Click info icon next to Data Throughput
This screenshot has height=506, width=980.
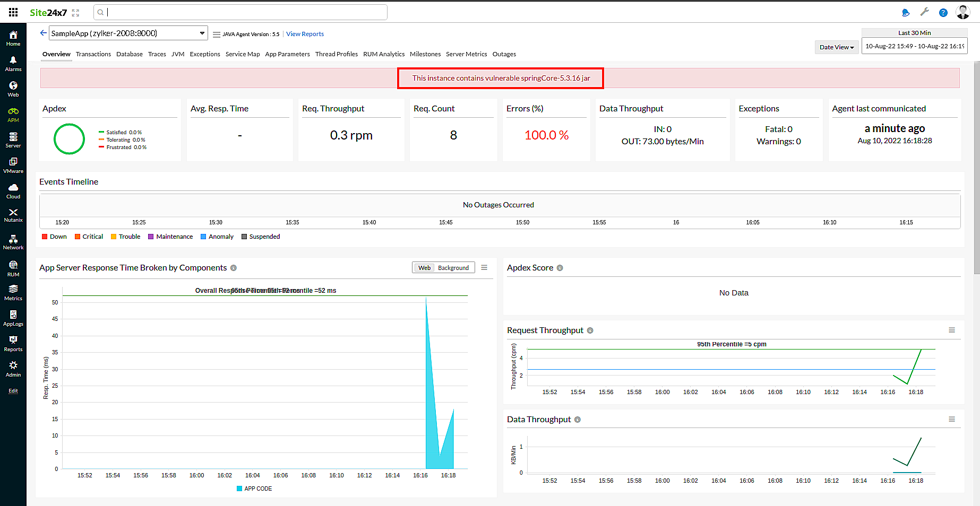(578, 420)
